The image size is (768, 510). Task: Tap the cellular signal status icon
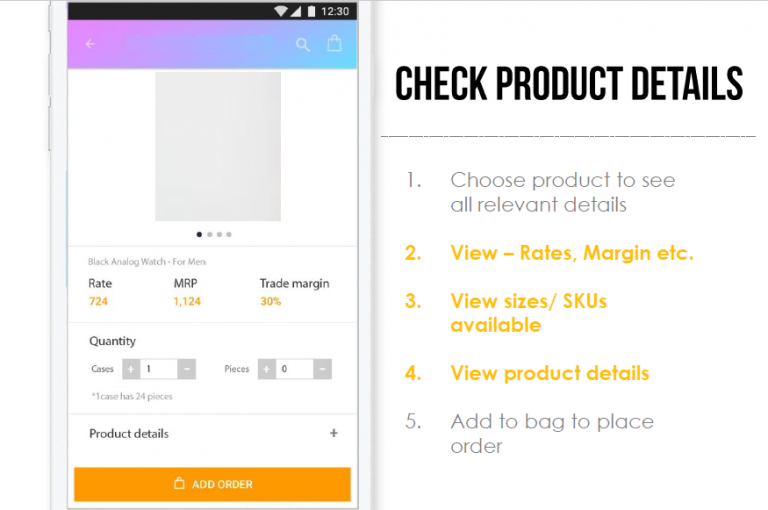click(295, 11)
